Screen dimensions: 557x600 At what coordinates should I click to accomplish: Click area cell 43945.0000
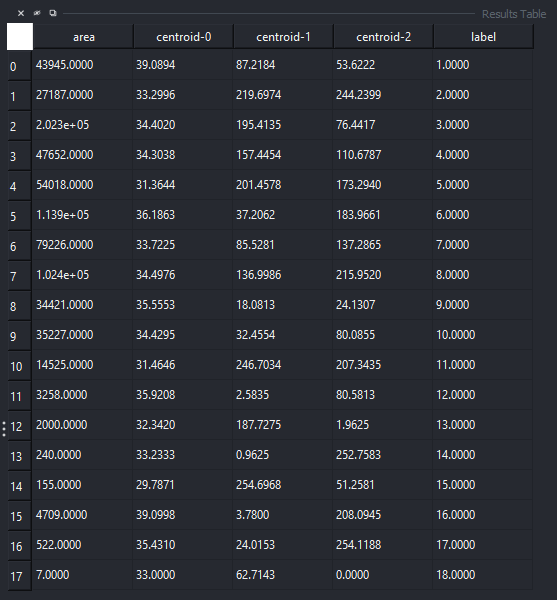83,65
